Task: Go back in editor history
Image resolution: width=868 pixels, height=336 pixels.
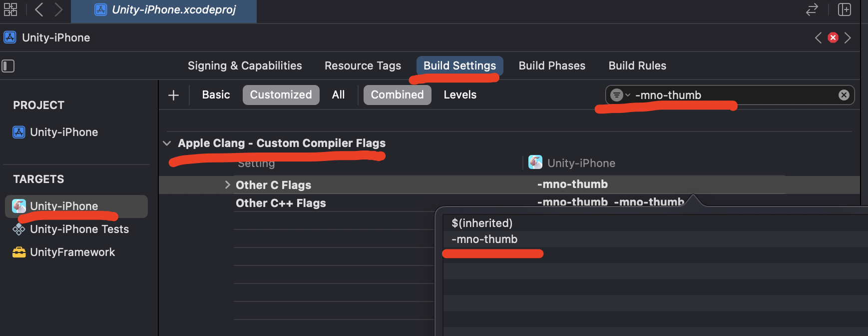Action: 39,9
